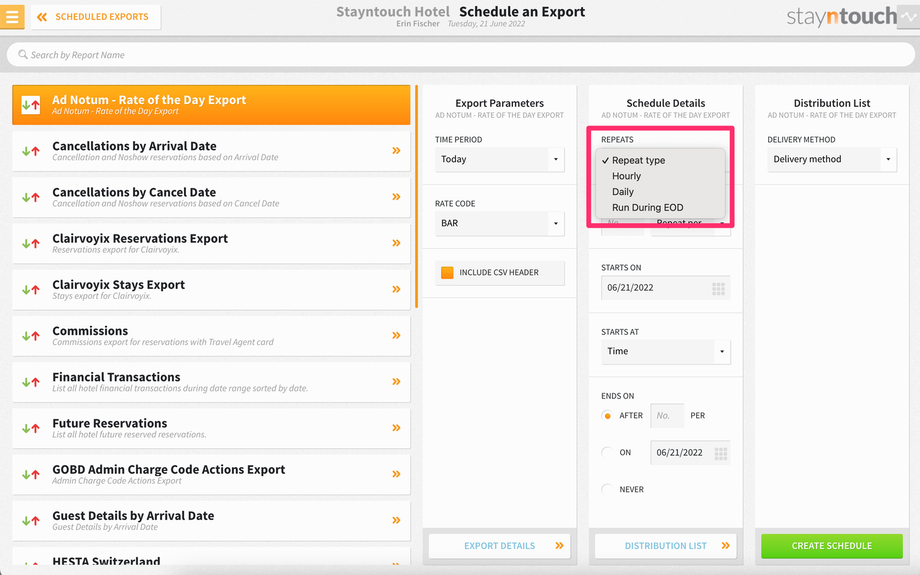
Task: Click the Starts On date field
Action: click(665, 288)
